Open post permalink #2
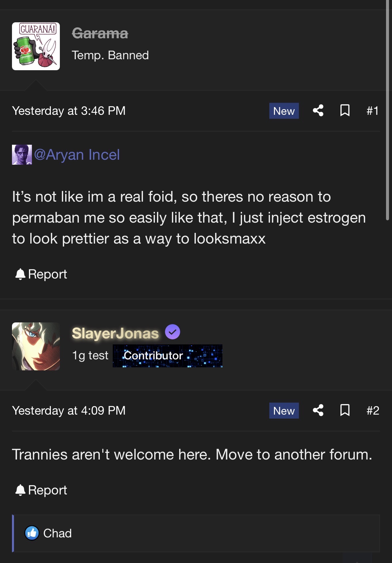The height and width of the screenshot is (563, 392). coord(373,411)
